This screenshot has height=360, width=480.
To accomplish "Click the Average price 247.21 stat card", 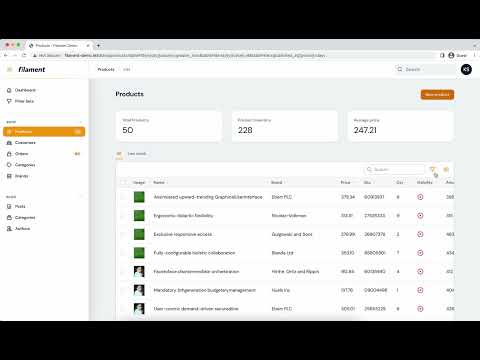I will [400, 127].
